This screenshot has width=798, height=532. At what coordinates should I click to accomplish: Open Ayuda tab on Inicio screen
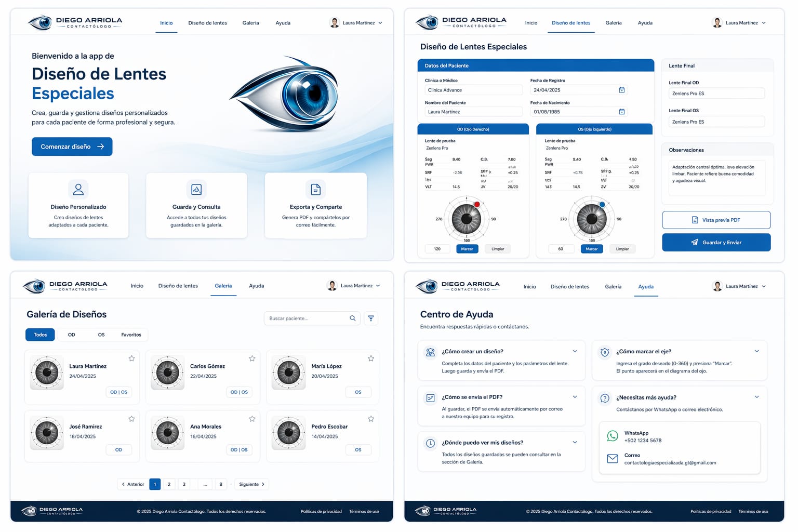click(283, 23)
